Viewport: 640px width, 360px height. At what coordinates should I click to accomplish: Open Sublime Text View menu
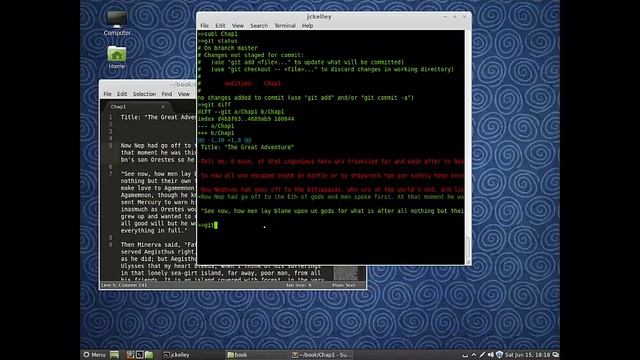(x=184, y=94)
